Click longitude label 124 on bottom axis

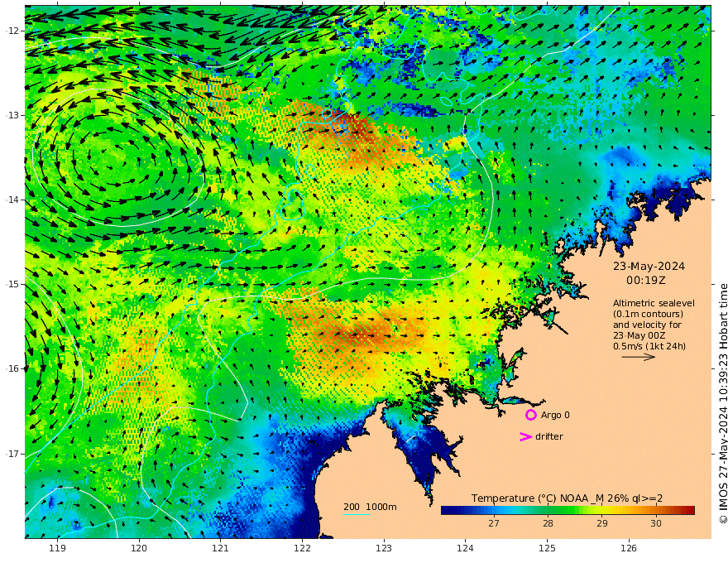point(466,549)
